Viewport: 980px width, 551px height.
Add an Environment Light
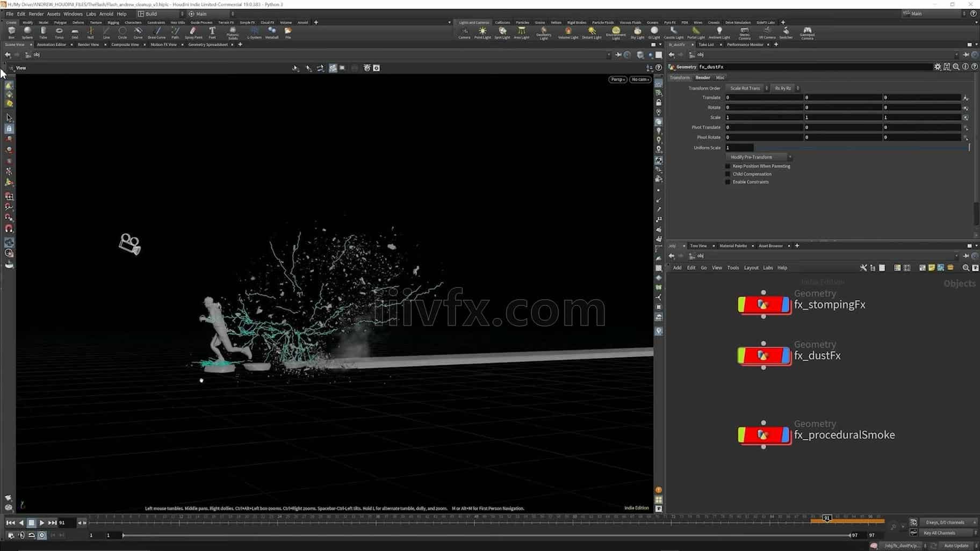(616, 33)
